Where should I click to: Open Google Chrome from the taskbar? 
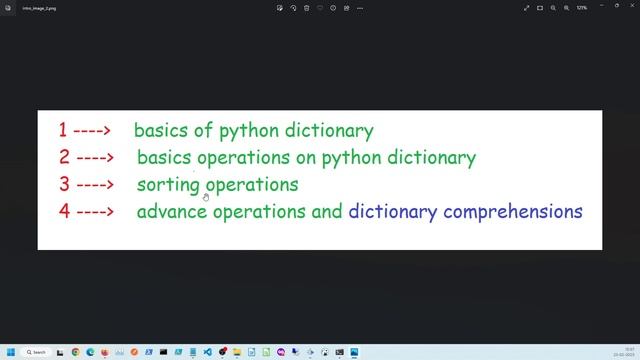click(76, 352)
